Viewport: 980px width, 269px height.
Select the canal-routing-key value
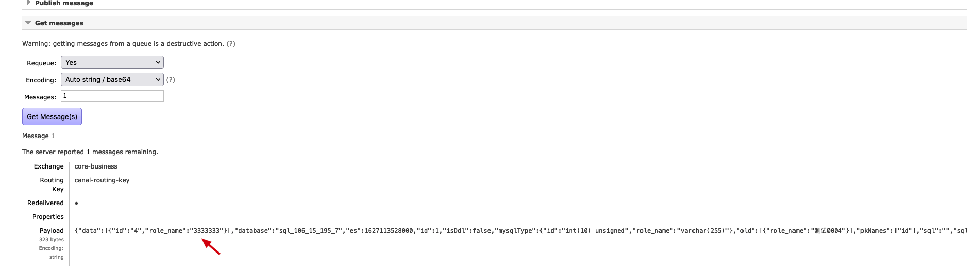pyautogui.click(x=102, y=180)
